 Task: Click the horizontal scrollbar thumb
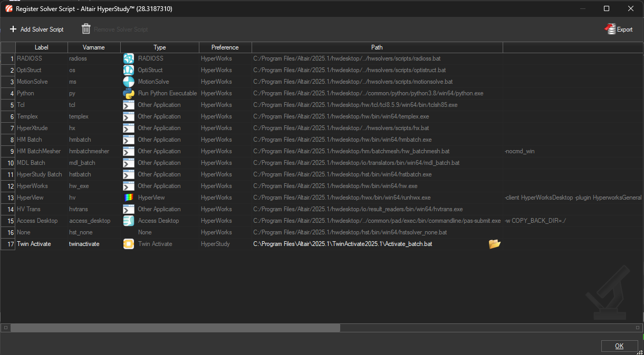click(x=175, y=328)
